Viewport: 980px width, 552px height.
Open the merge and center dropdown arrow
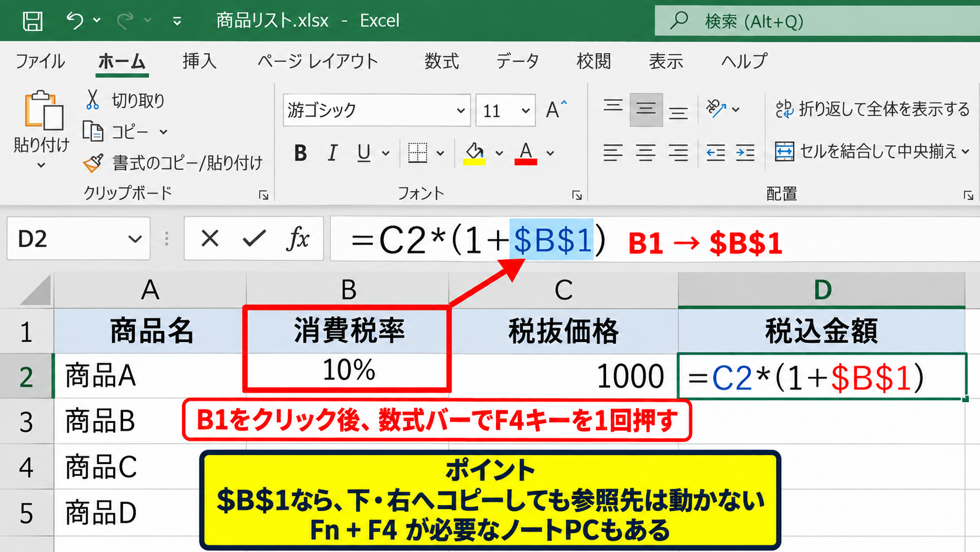point(965,152)
